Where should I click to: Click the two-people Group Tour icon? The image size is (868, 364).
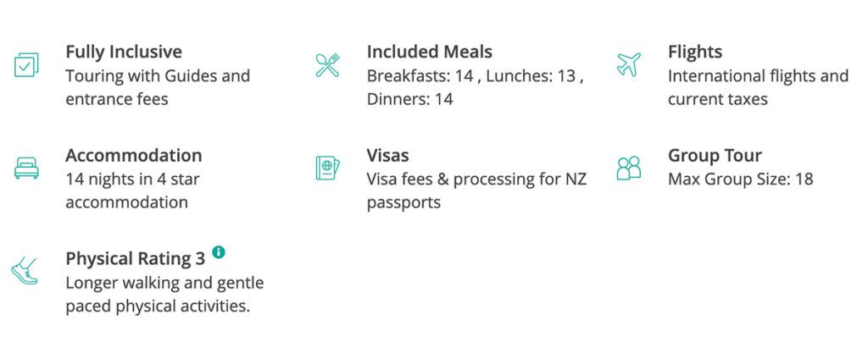[628, 168]
